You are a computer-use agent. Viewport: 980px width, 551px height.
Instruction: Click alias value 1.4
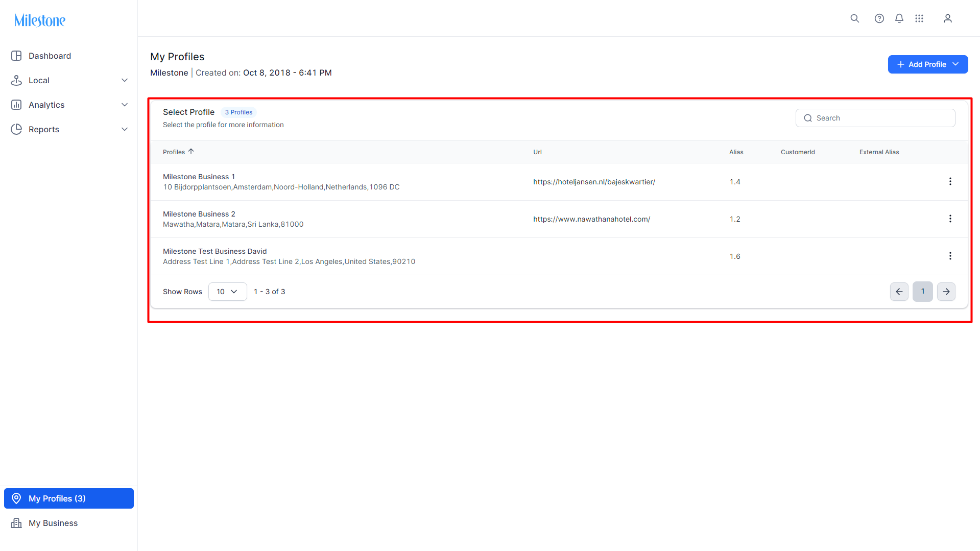coord(735,182)
